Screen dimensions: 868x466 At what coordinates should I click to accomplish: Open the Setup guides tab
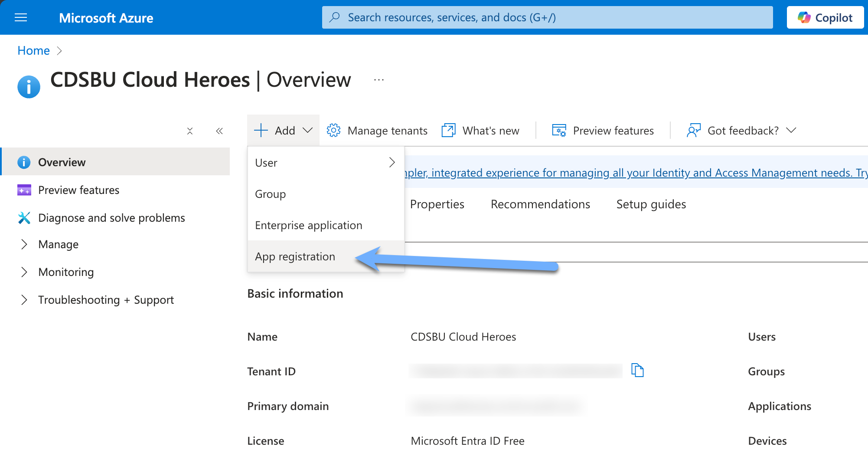click(x=650, y=204)
